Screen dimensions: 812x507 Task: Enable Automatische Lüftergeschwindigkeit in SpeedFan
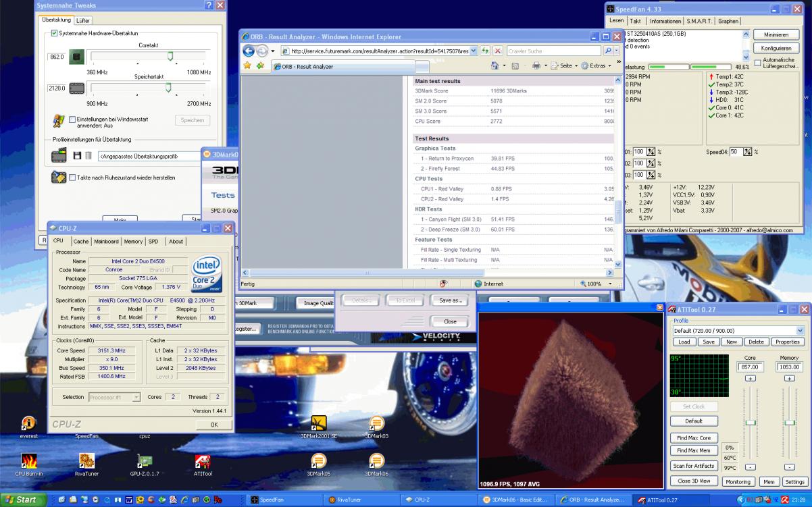(757, 63)
